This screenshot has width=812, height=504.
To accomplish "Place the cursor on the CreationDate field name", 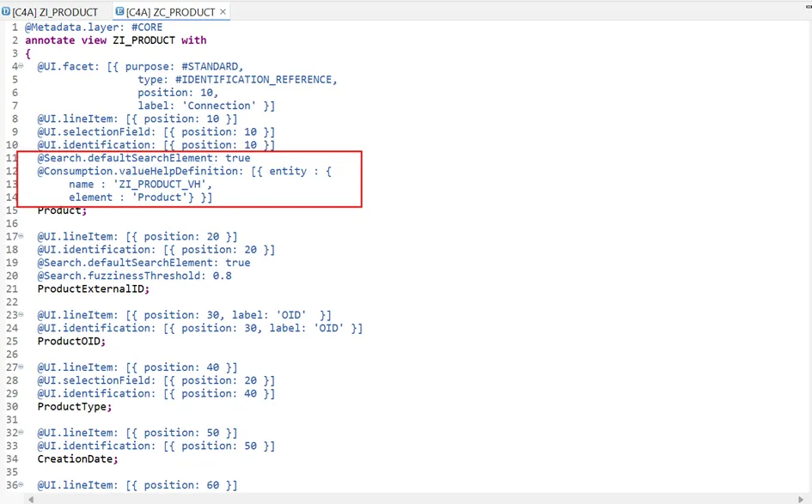I will click(76, 459).
